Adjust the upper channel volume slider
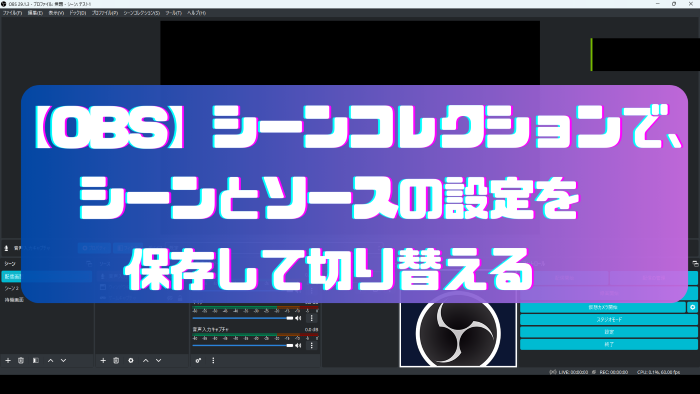 click(x=243, y=318)
